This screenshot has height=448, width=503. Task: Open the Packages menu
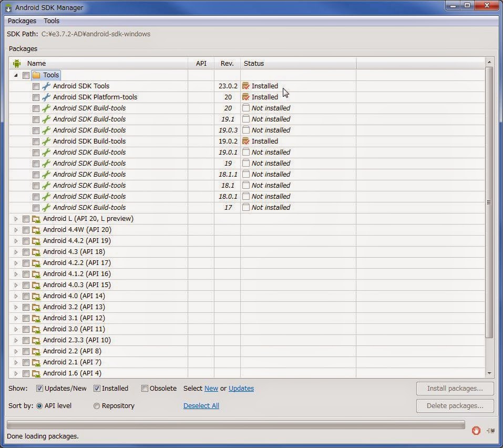pos(22,21)
